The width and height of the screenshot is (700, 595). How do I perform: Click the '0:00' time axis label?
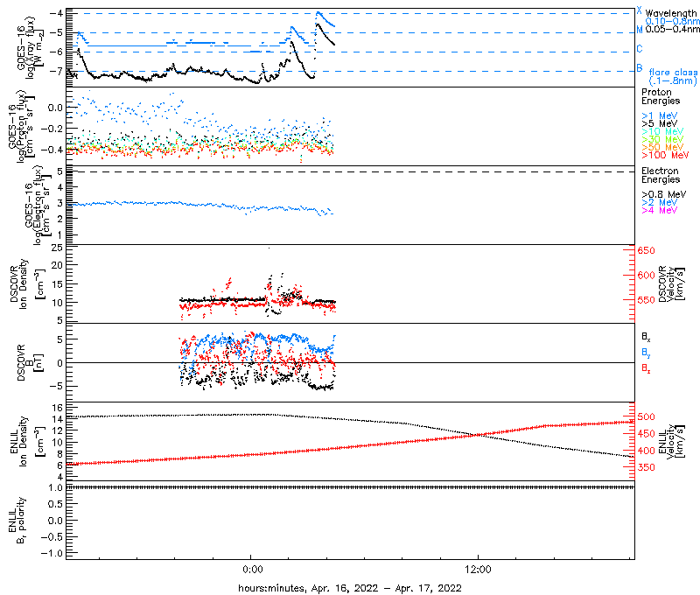click(x=253, y=570)
